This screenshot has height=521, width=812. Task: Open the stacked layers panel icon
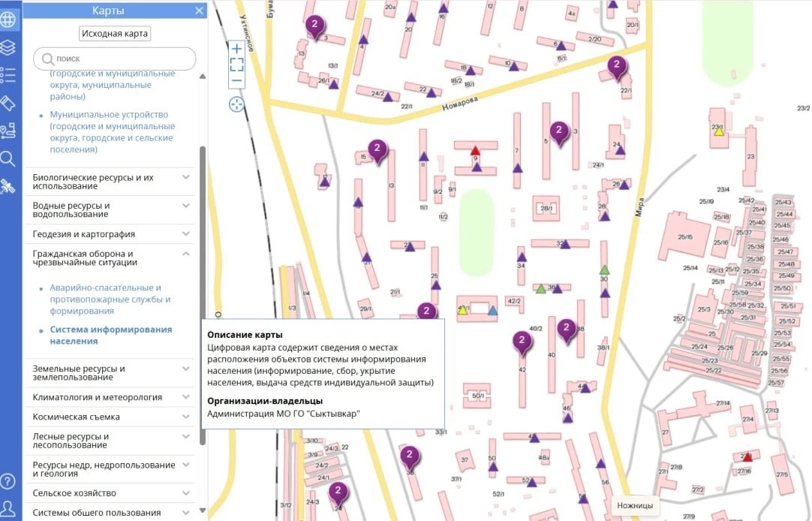coord(8,47)
